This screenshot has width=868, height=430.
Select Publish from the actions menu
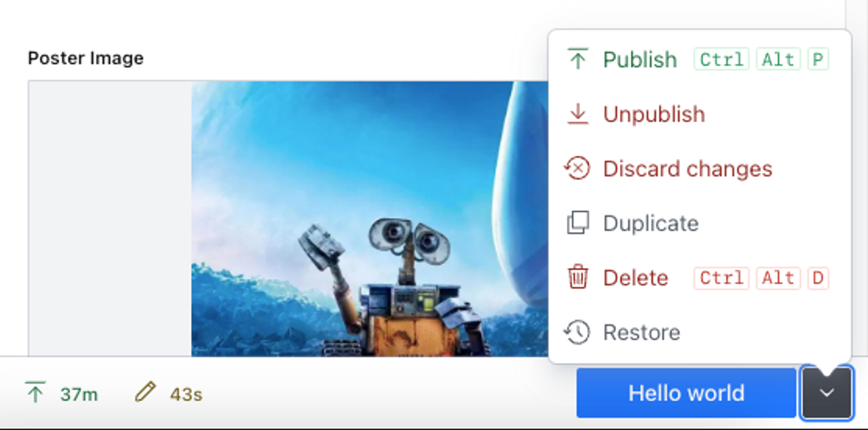click(x=699, y=59)
